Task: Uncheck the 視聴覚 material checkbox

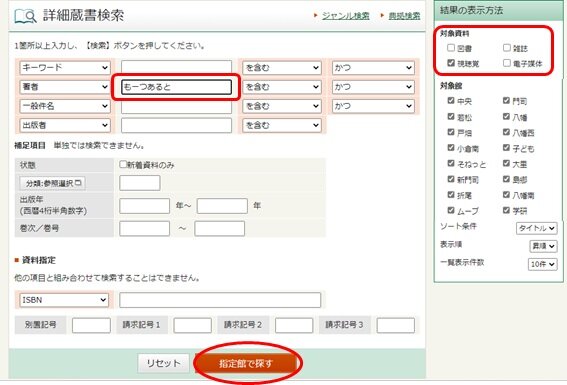Action: coord(451,63)
